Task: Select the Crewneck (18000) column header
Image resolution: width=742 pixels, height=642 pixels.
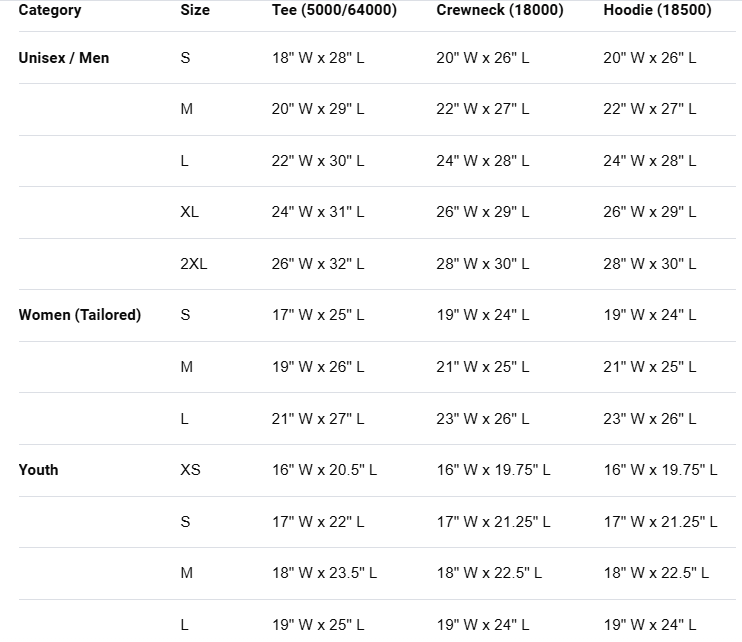Action: point(500,10)
